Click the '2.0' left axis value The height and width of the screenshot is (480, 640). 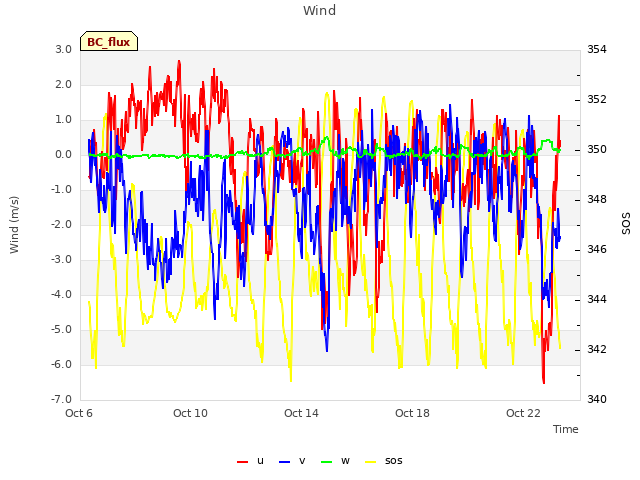click(64, 84)
